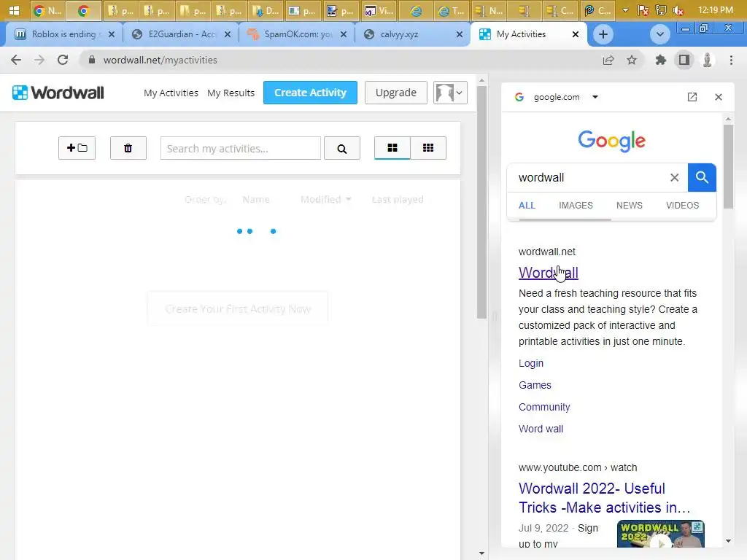Switch to large grid view icon
The width and height of the screenshot is (747, 560).
[x=392, y=148]
